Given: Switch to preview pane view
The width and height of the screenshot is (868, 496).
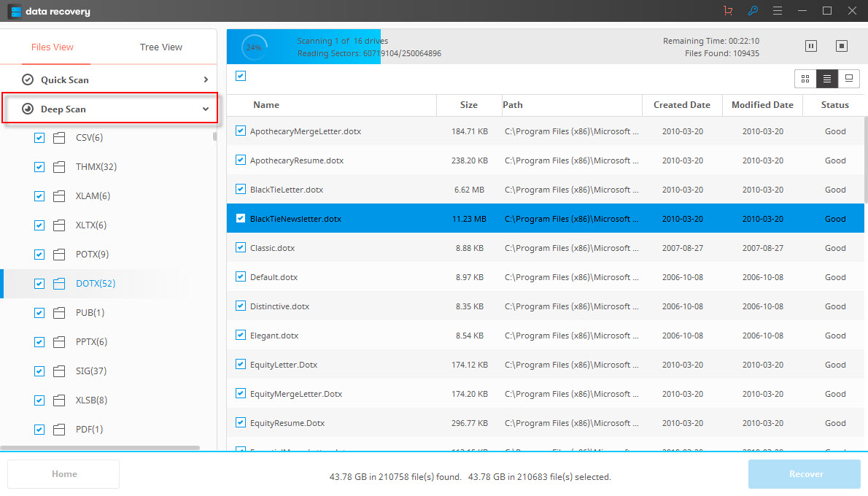Looking at the screenshot, I should point(848,79).
